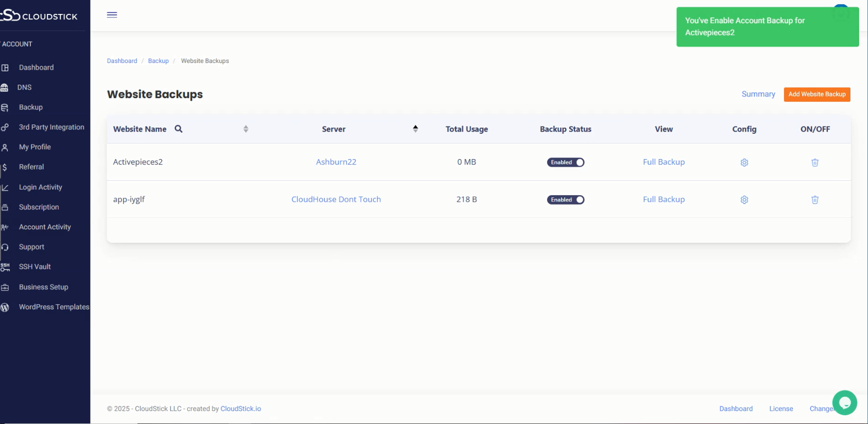
Task: Open WordPress Templates sidebar item
Action: (54, 307)
